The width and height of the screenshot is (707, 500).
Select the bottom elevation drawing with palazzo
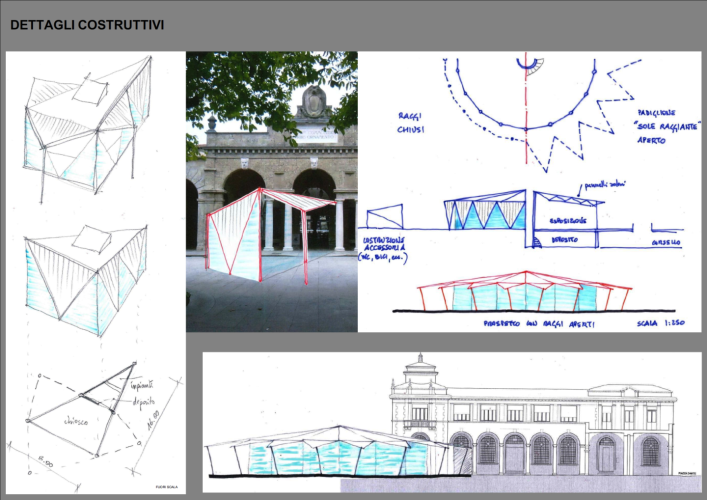pos(452,422)
